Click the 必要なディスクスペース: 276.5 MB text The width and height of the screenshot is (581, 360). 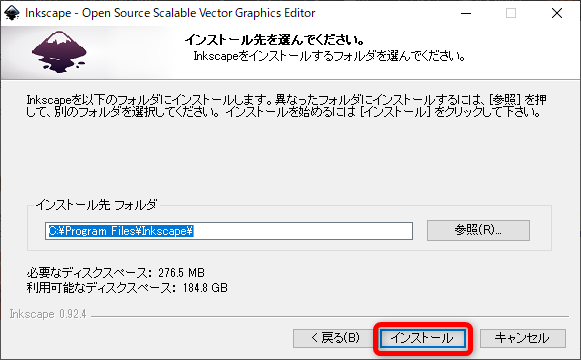(x=116, y=273)
